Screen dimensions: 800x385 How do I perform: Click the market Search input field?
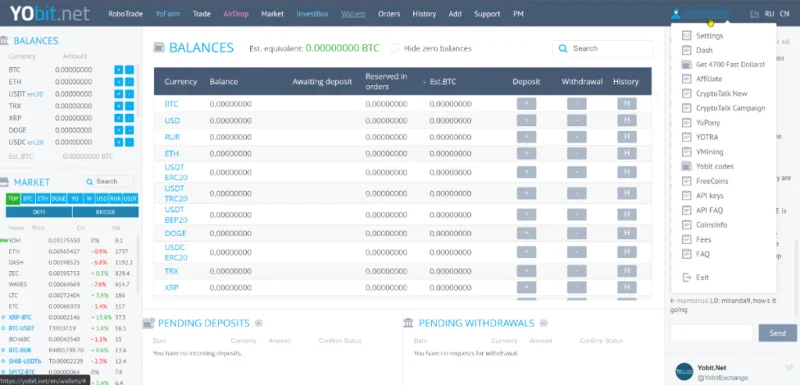tap(109, 182)
